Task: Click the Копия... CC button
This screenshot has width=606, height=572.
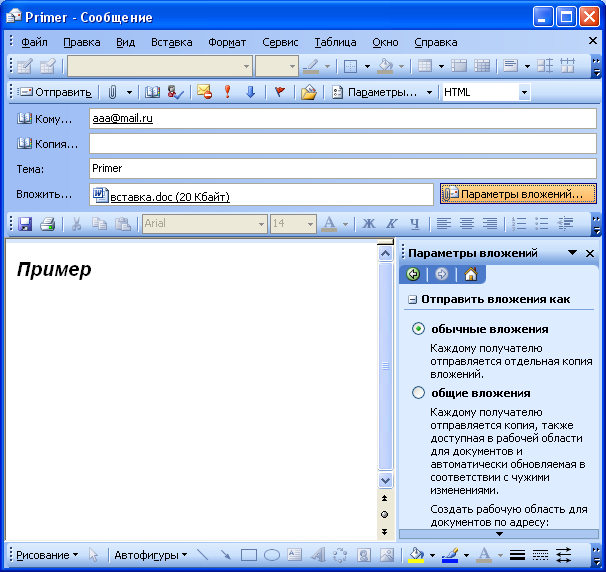Action: coord(47,144)
